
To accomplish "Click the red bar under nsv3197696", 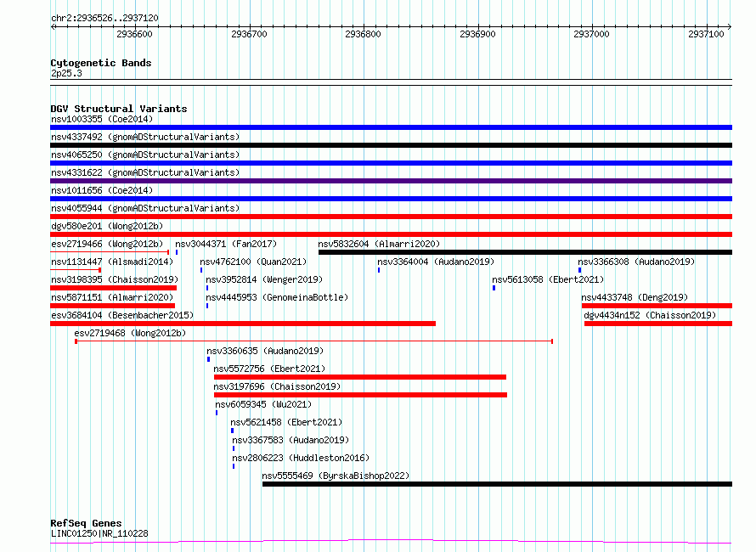I will pyautogui.click(x=361, y=395).
